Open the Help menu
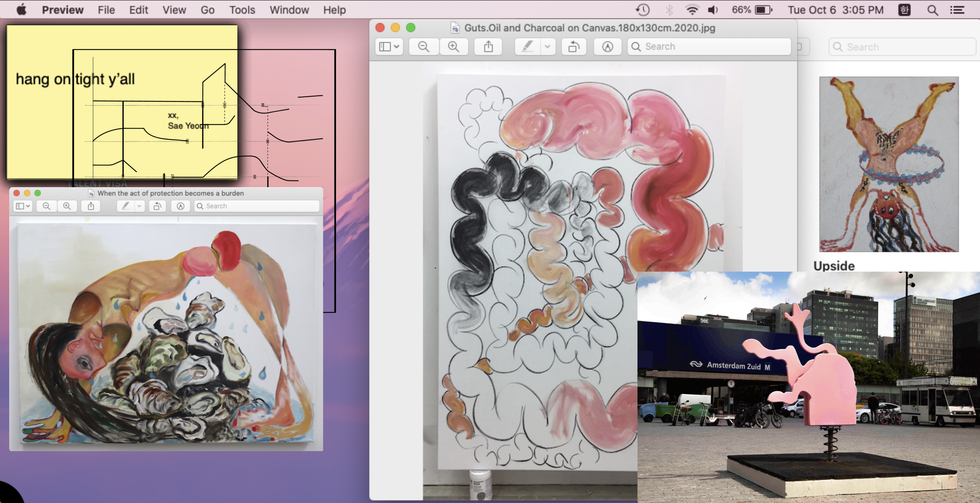 (x=335, y=9)
